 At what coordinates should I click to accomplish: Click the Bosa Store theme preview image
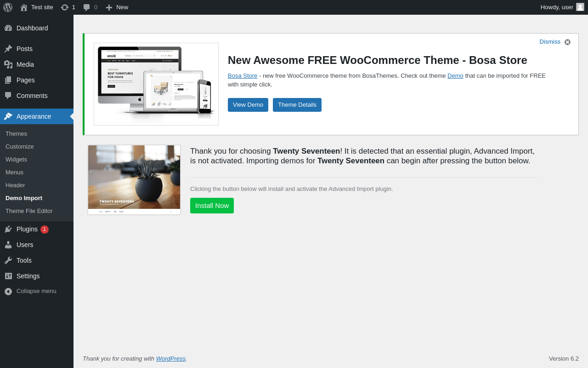pyautogui.click(x=156, y=84)
